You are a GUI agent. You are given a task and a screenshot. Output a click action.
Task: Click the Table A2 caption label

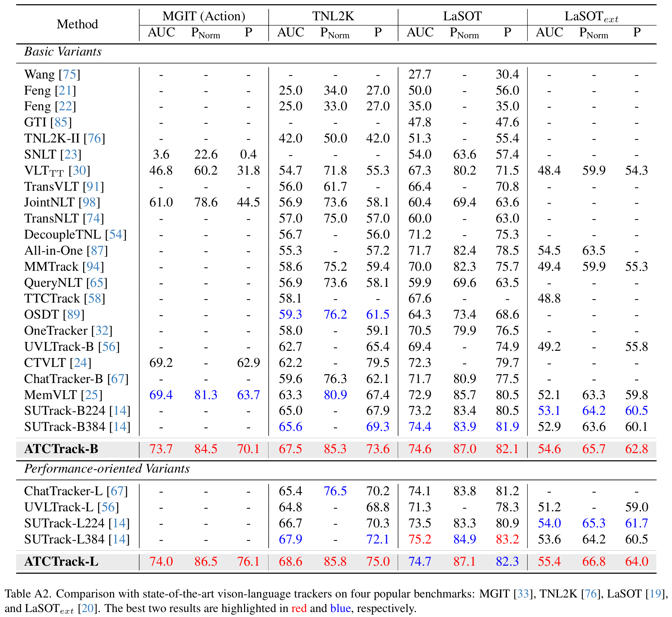tap(28, 594)
